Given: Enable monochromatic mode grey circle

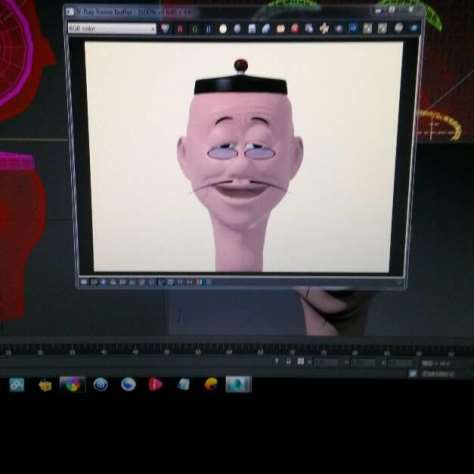Looking at the screenshot, I should coord(237,29).
